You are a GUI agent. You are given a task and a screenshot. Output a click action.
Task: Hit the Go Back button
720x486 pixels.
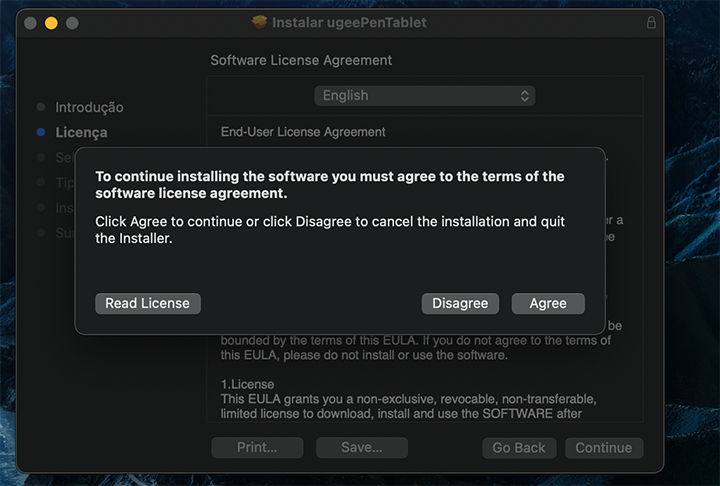tap(519, 448)
